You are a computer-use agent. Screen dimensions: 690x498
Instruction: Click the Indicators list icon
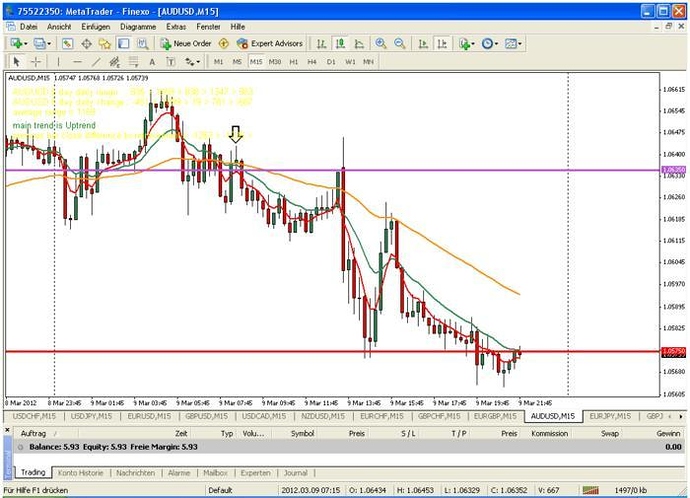click(x=464, y=44)
